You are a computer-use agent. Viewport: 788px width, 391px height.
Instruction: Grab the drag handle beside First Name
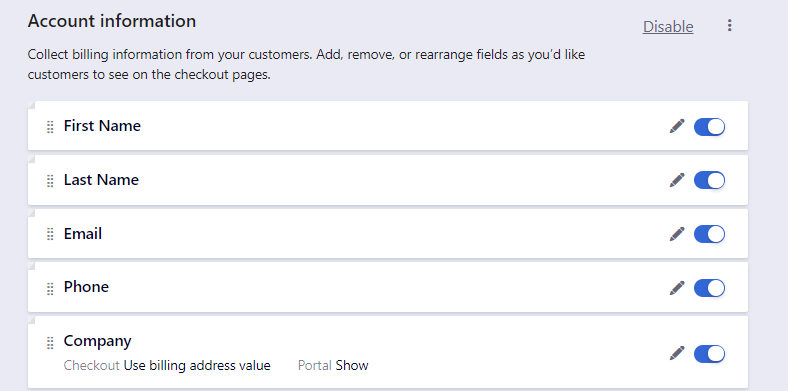(x=50, y=127)
